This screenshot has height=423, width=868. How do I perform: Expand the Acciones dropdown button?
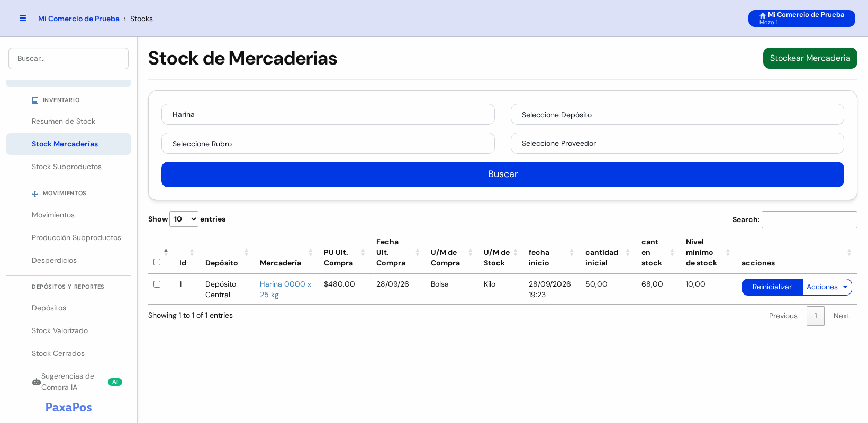pyautogui.click(x=827, y=287)
